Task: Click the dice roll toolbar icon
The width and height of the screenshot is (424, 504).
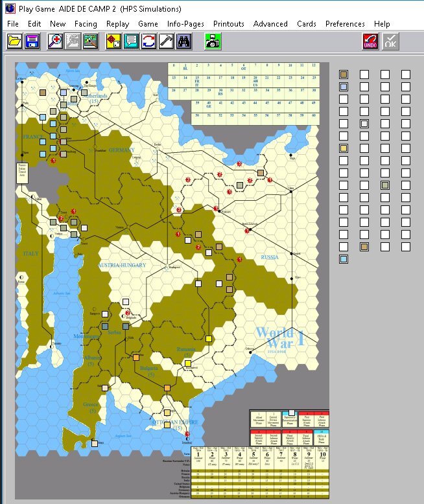Action: [113, 41]
